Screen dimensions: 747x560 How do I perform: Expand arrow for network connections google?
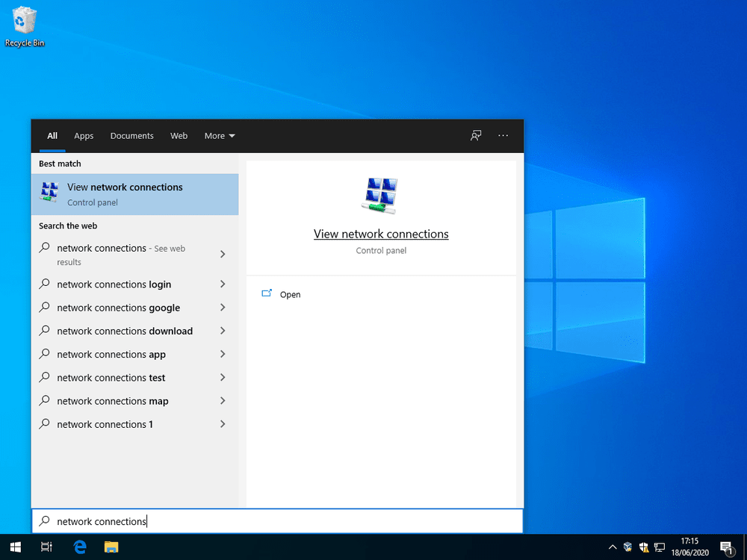pos(223,307)
